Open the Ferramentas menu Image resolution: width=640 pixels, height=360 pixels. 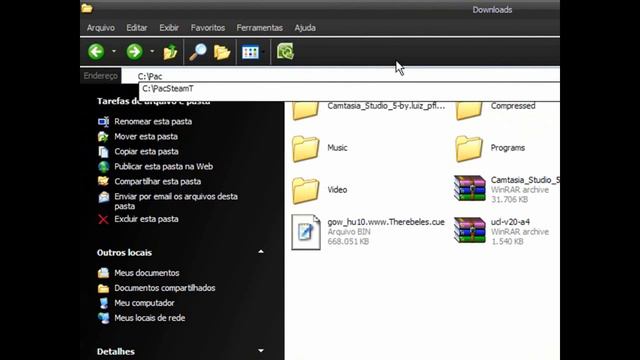click(x=260, y=28)
